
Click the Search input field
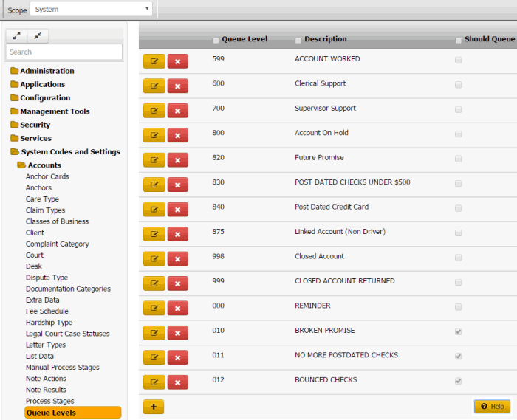[64, 52]
